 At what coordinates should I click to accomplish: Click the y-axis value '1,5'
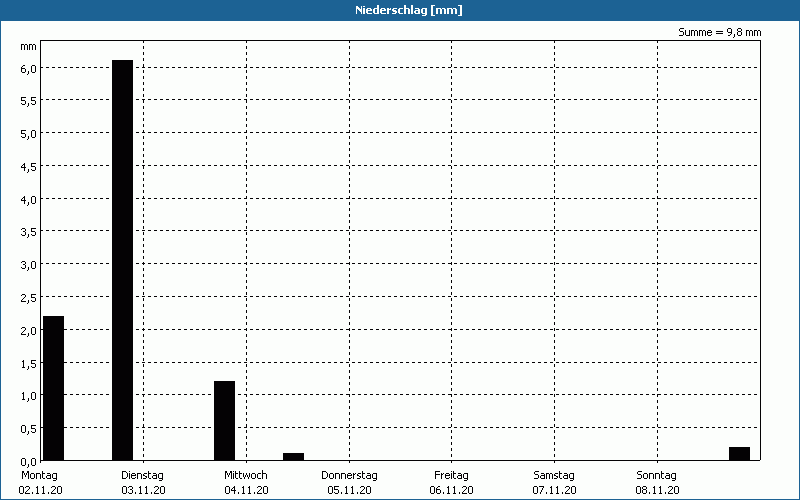click(29, 364)
